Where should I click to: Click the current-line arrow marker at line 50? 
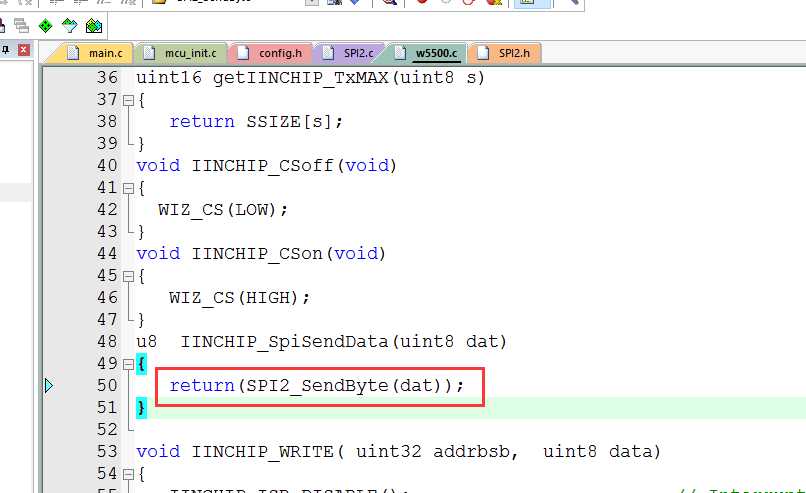click(x=49, y=386)
